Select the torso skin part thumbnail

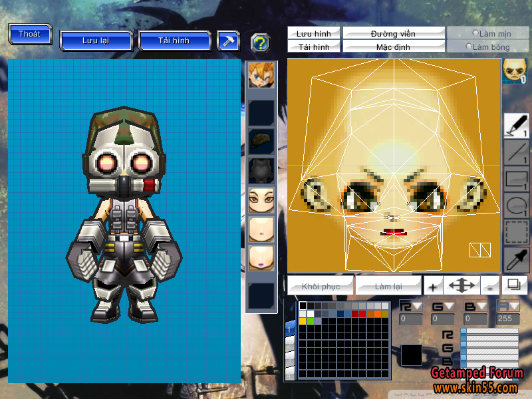coord(261,229)
